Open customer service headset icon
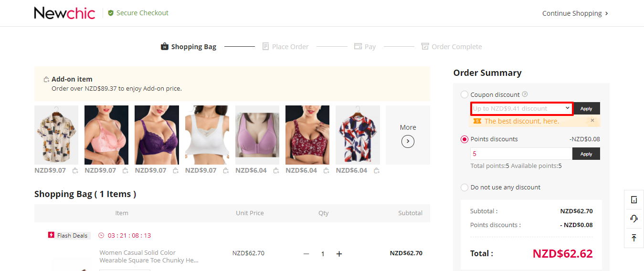This screenshot has width=644, height=271. (634, 219)
